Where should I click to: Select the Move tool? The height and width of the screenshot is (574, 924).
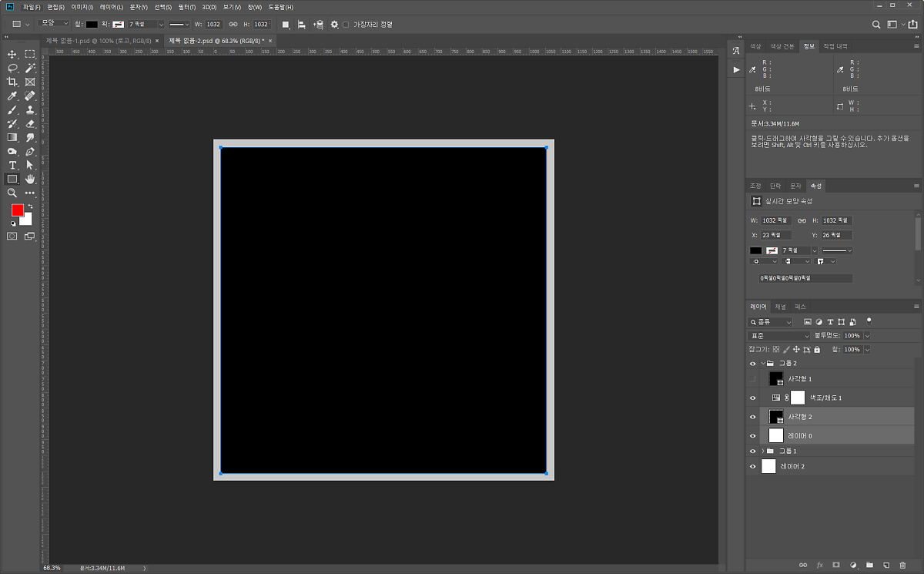pos(12,54)
